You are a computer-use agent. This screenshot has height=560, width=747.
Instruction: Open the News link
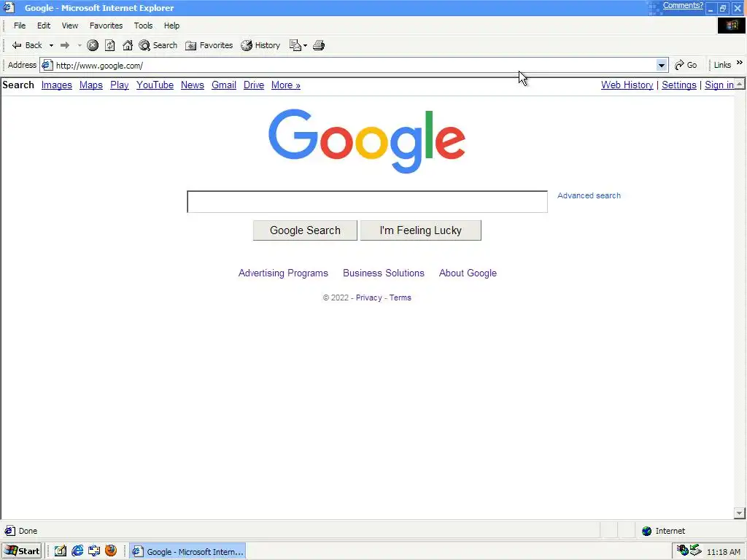pos(193,85)
